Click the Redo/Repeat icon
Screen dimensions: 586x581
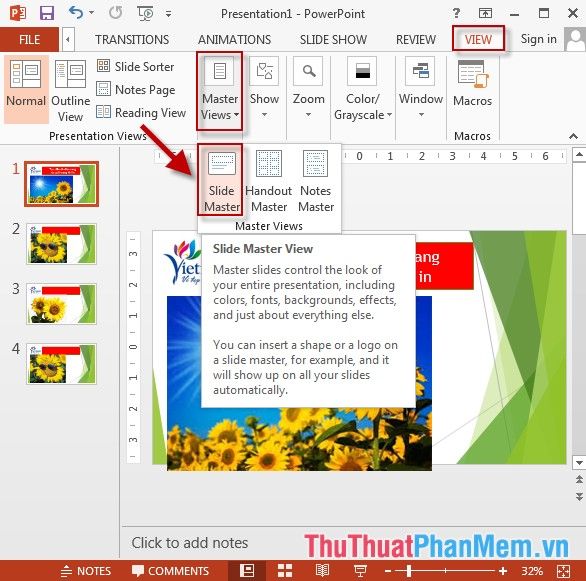coord(116,13)
